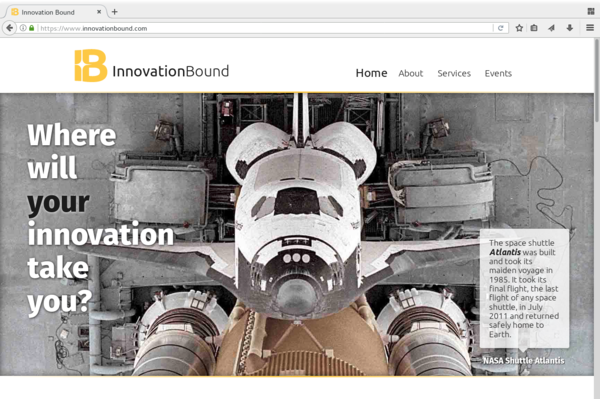Reload the page with the refresh icon
600x399 pixels.
tap(501, 28)
